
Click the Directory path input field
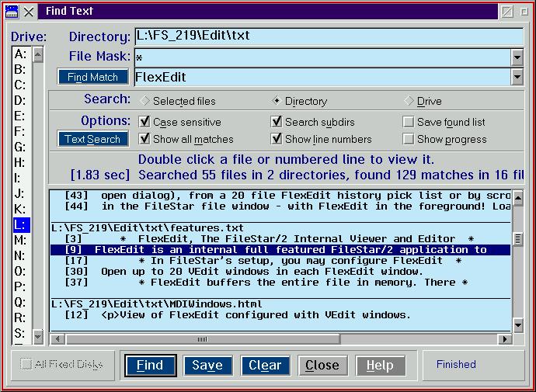(x=329, y=36)
